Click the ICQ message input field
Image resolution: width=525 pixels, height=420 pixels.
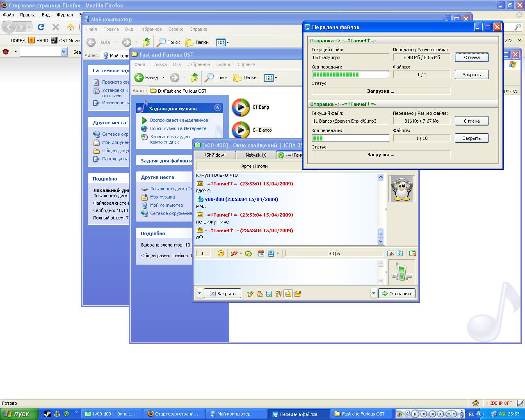coord(286,272)
